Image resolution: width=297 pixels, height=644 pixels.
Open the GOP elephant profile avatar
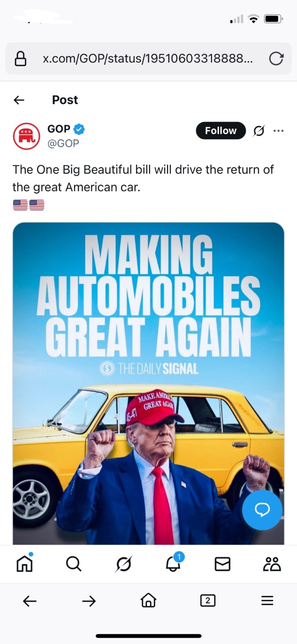point(27,136)
